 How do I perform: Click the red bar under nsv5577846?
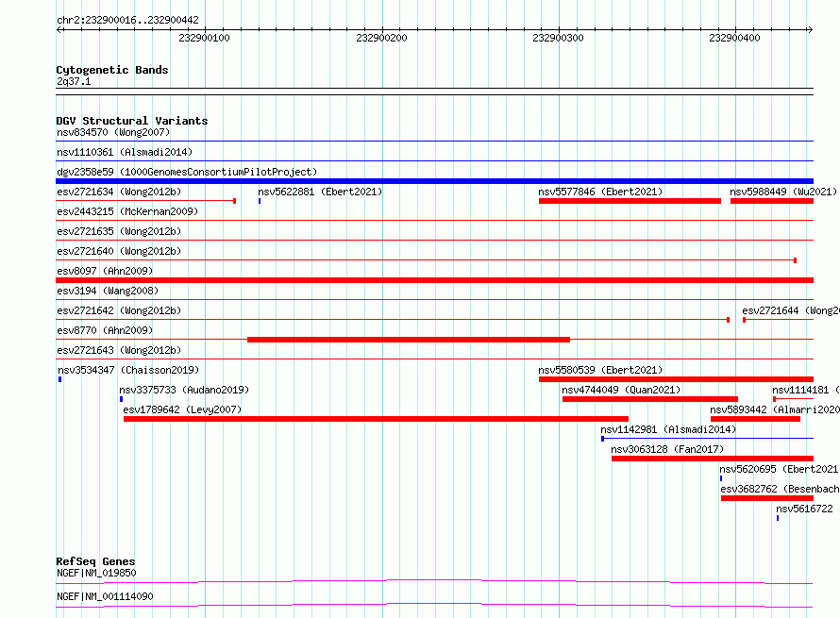[x=630, y=201]
